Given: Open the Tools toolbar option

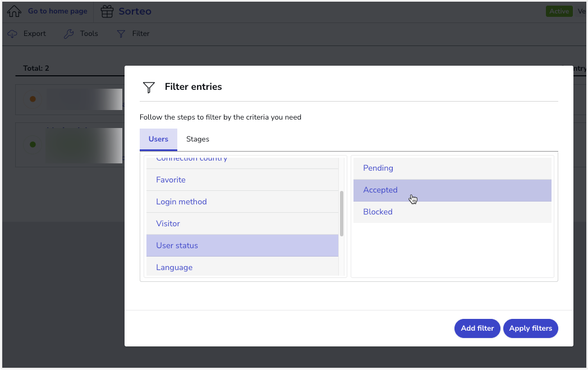Looking at the screenshot, I should coord(89,33).
